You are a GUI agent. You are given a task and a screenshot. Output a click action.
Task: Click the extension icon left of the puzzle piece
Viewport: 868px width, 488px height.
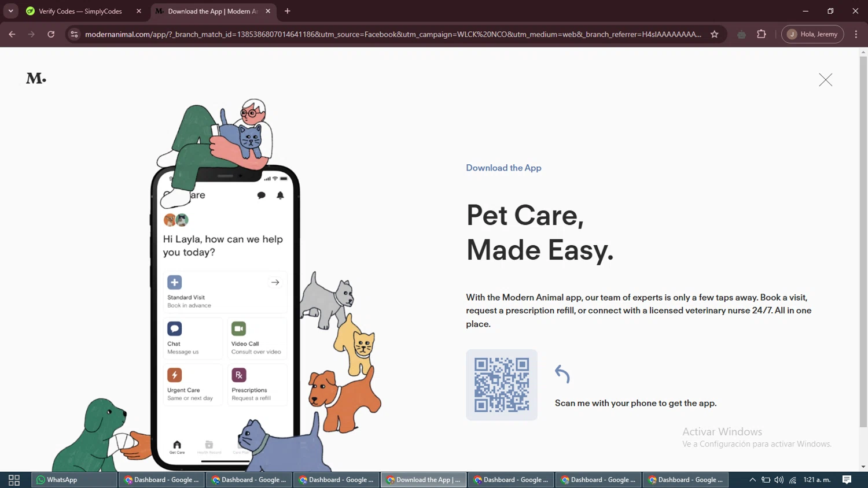741,34
